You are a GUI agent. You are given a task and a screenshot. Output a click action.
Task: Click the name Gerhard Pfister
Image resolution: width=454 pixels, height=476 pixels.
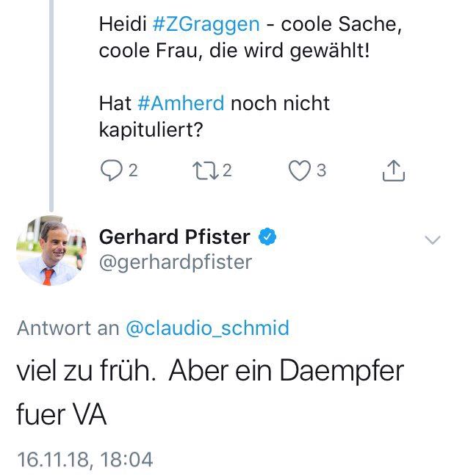tap(175, 237)
